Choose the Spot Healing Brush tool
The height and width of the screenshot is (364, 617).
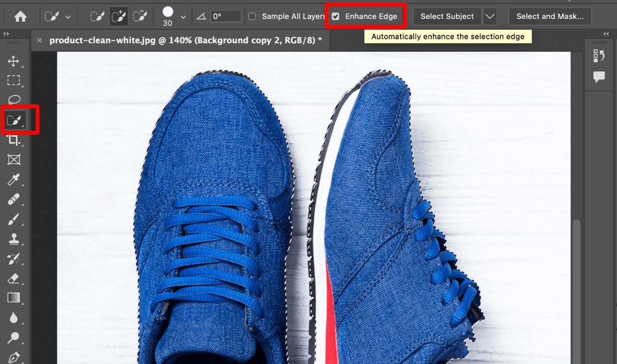[x=14, y=199]
